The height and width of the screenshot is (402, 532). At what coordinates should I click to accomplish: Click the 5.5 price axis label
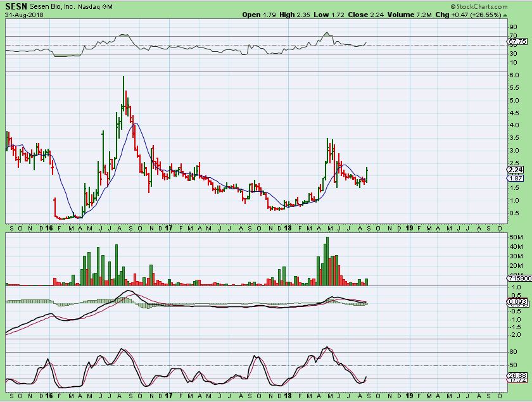coord(515,88)
